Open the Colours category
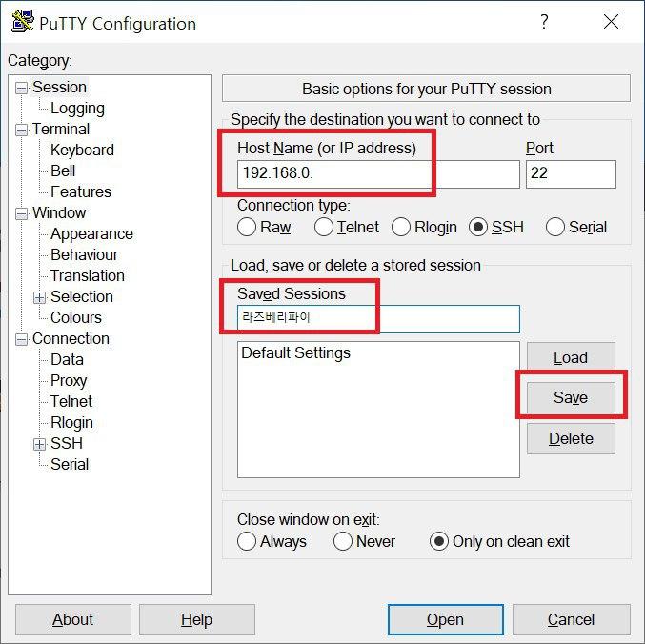Viewport: 645px width, 644px height. pos(76,318)
